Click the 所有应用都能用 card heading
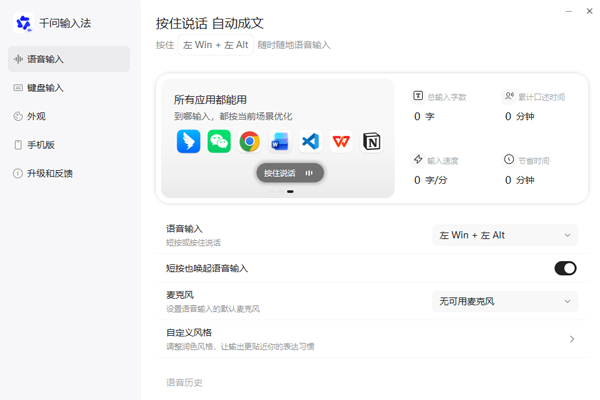600x400 pixels. pos(210,100)
